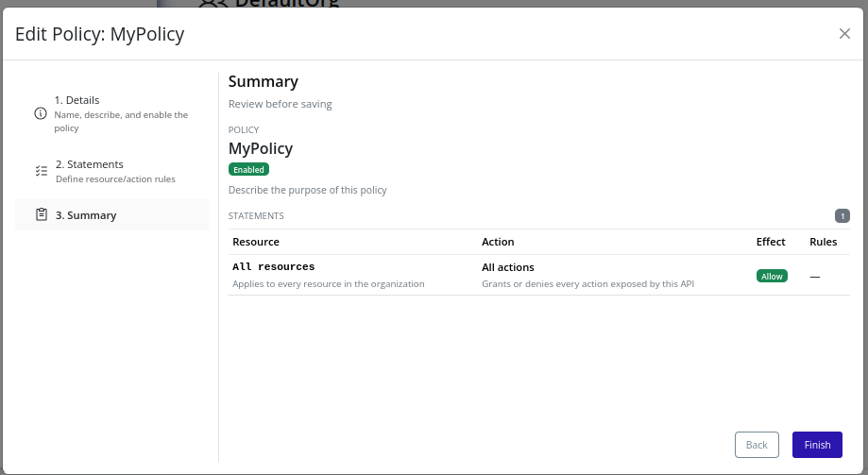Click the Rules column header
The width and height of the screenshot is (868, 475).
824,242
